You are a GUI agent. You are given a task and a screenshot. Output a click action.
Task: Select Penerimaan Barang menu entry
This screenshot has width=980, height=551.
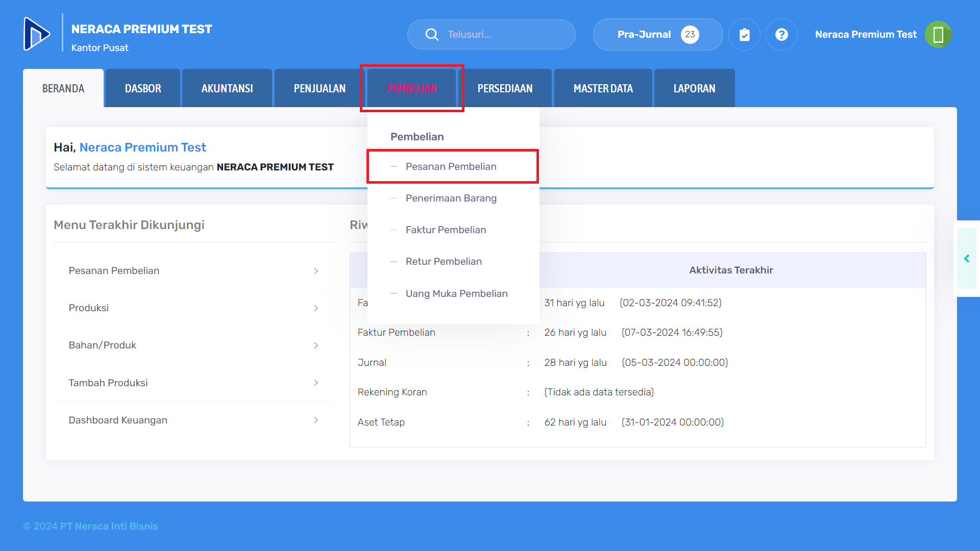tap(451, 198)
